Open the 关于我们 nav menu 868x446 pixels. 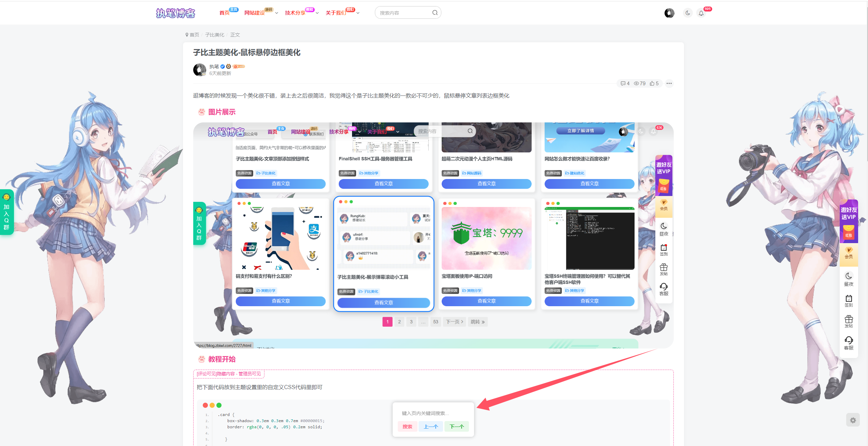tap(336, 13)
